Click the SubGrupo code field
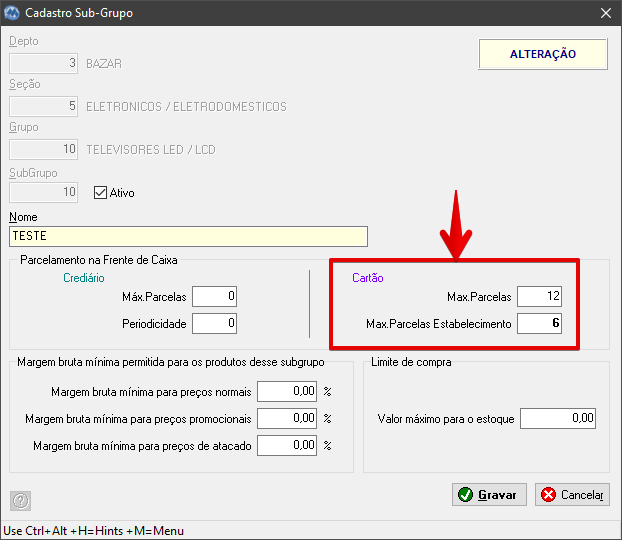The width and height of the screenshot is (622, 540). pos(44,192)
